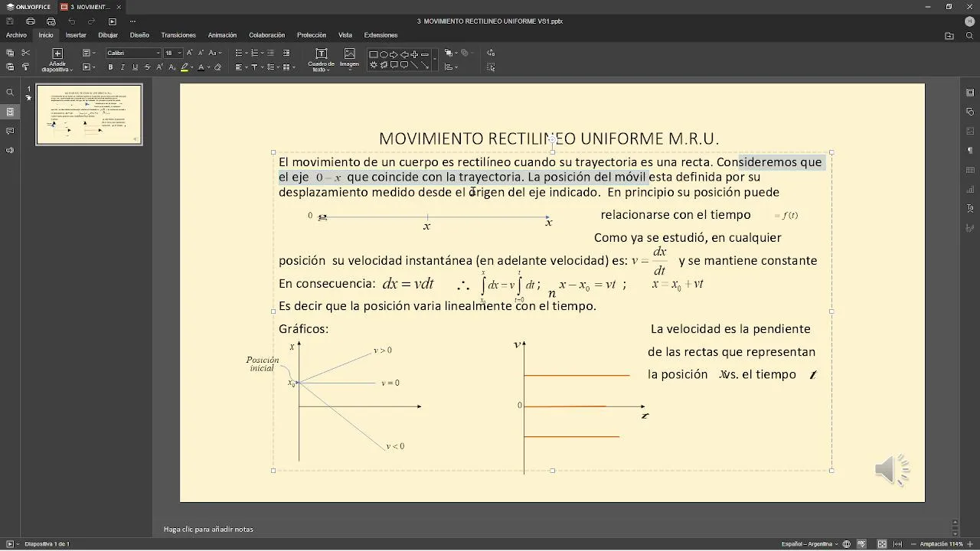Click the Añadir diapositiva icon

click(x=57, y=54)
